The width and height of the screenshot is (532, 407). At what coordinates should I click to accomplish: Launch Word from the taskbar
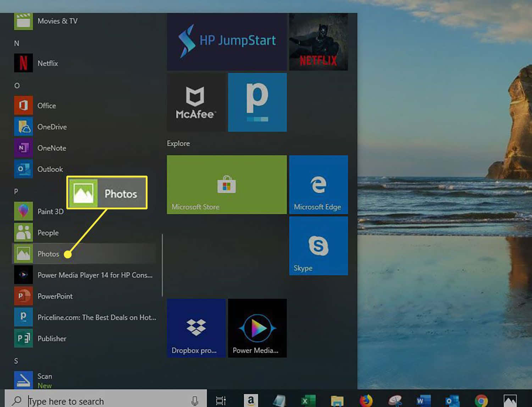tap(423, 401)
